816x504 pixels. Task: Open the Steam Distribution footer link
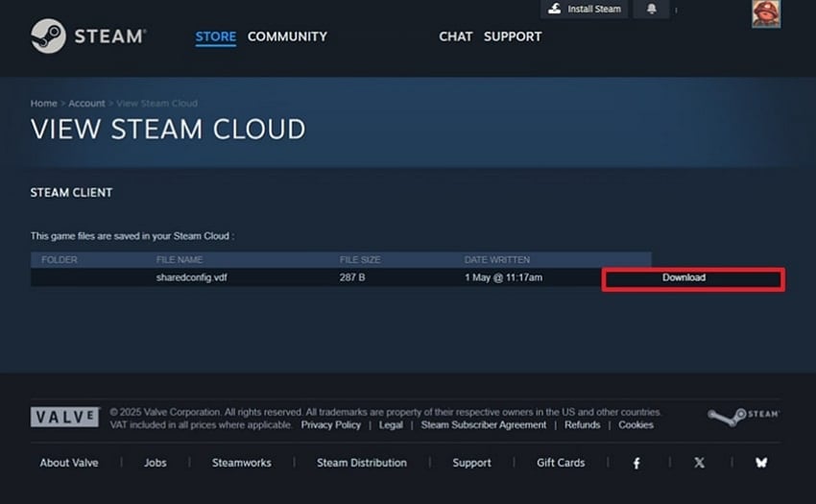tap(362, 463)
